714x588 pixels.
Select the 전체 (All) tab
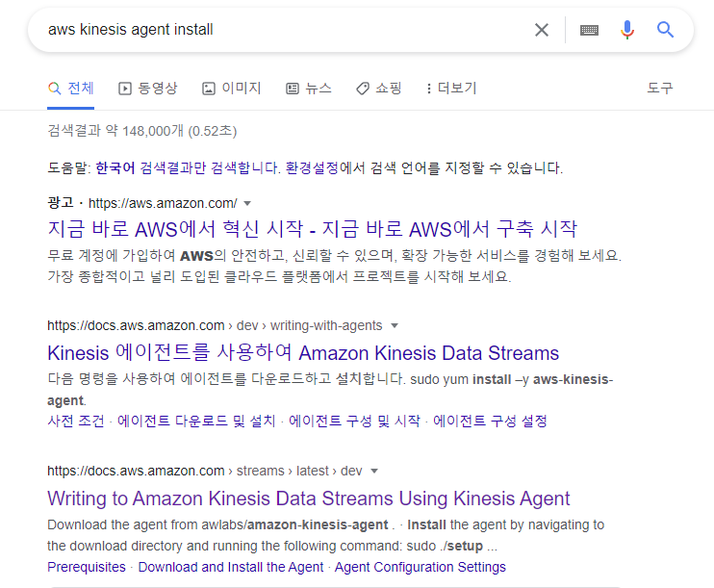click(x=71, y=88)
